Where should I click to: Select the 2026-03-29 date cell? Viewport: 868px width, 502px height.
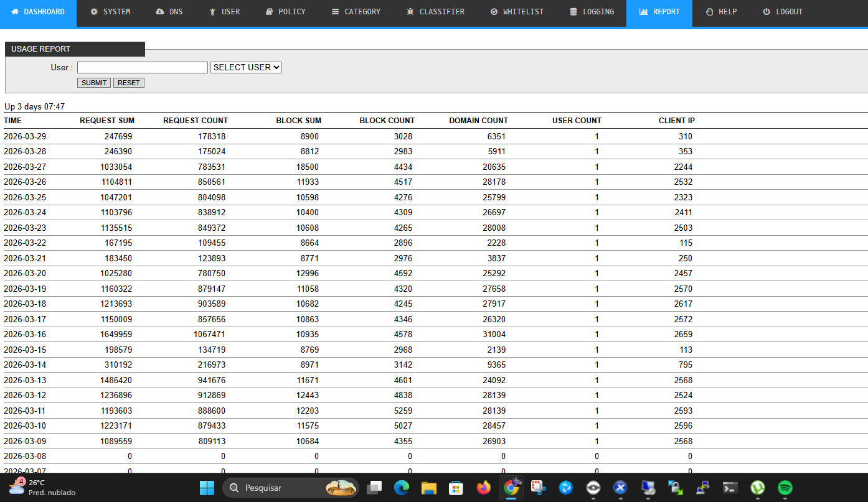coord(25,136)
